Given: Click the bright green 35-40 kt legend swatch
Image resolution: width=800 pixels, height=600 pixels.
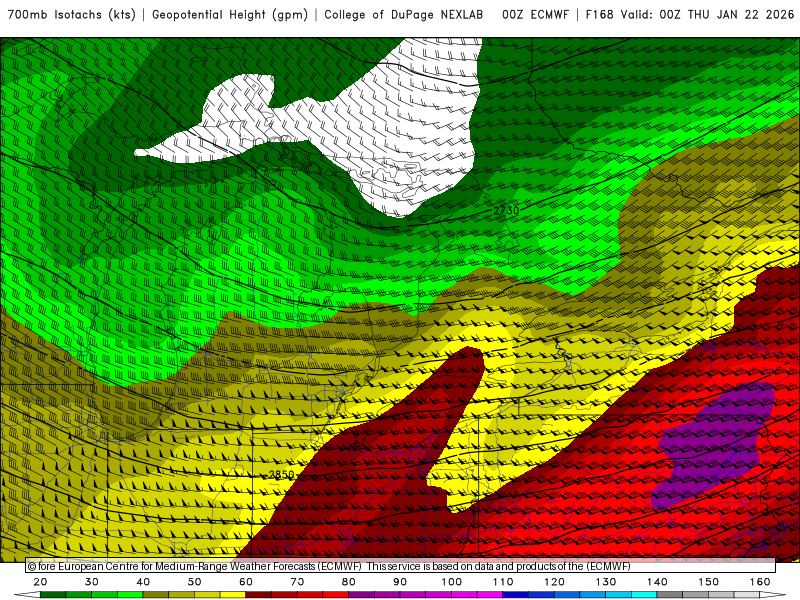Looking at the screenshot, I should point(130,594).
